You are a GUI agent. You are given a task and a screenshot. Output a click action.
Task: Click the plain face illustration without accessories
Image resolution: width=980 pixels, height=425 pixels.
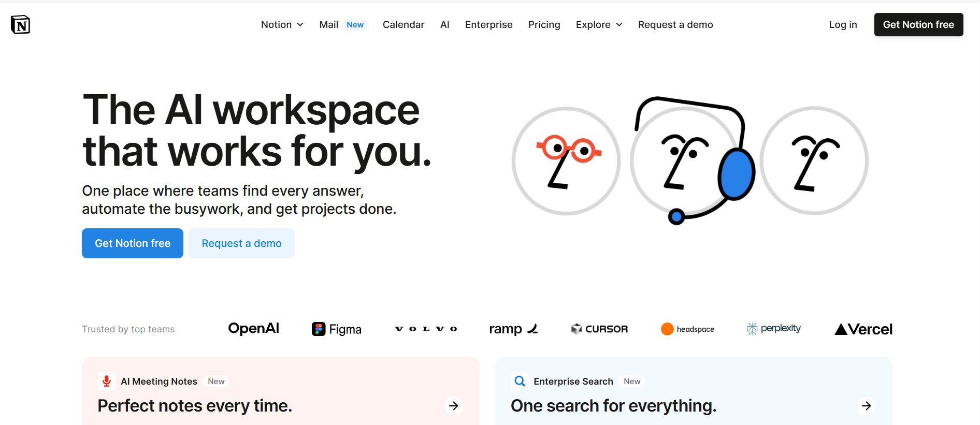(x=814, y=161)
